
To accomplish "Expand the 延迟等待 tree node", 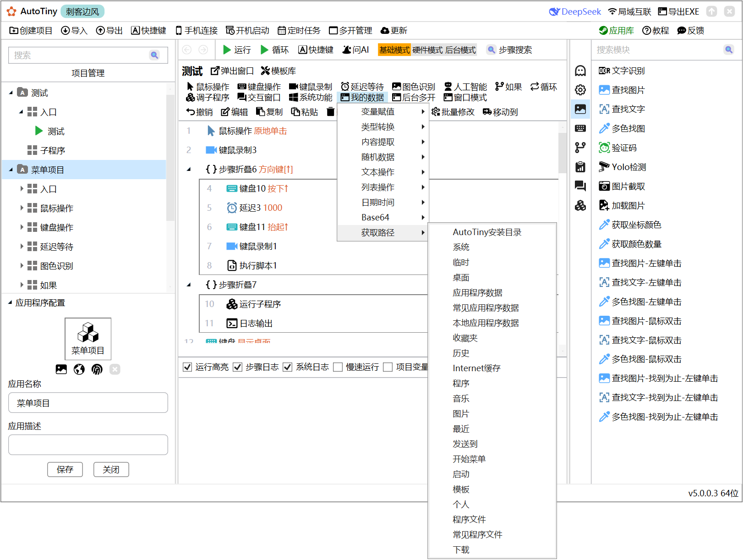I will [x=21, y=247].
